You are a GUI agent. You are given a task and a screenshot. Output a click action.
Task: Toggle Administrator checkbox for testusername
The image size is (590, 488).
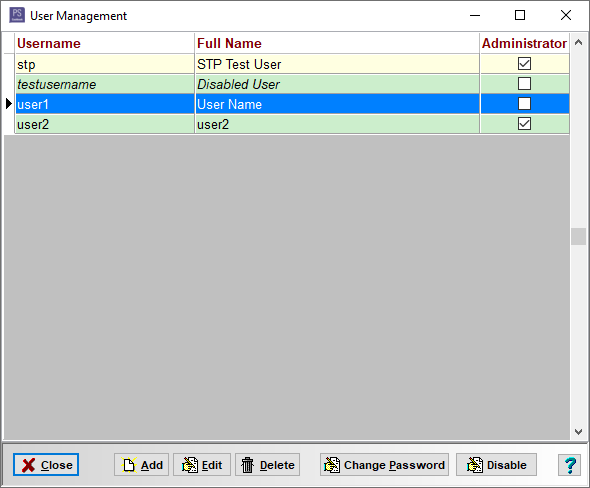(x=524, y=84)
